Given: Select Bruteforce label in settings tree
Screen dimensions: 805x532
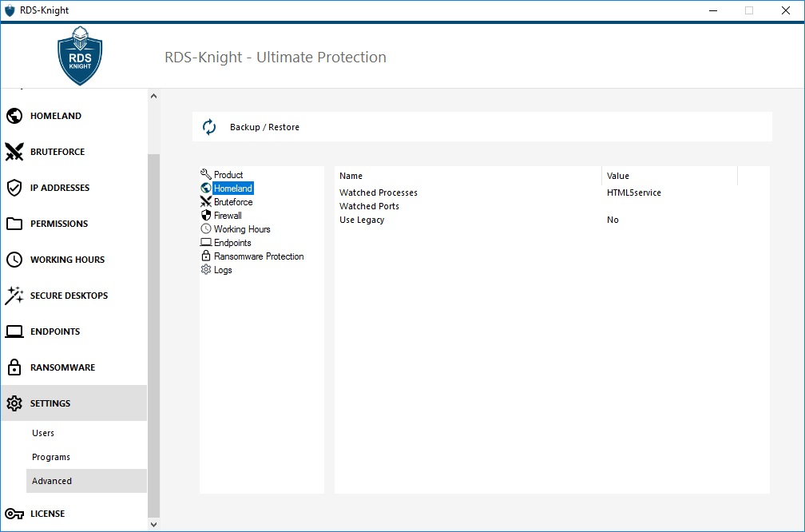Looking at the screenshot, I should tap(233, 202).
